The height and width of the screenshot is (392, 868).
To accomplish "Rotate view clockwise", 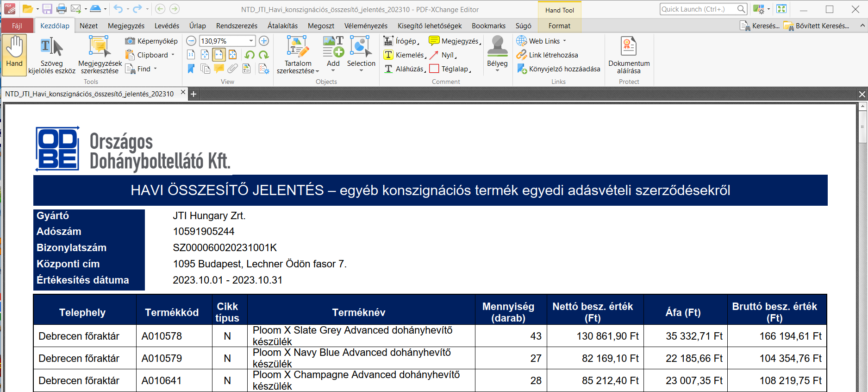I will [264, 55].
